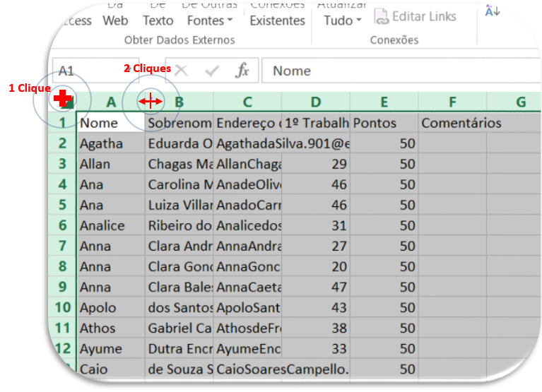Image resolution: width=542 pixels, height=392 pixels.
Task: Select the Pontos header cell
Action: tap(384, 123)
